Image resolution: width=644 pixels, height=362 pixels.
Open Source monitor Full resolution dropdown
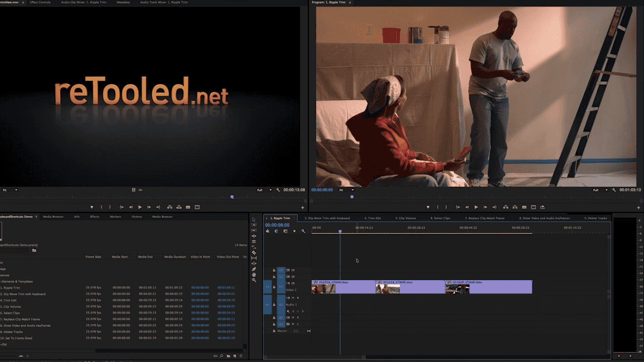[x=264, y=190]
